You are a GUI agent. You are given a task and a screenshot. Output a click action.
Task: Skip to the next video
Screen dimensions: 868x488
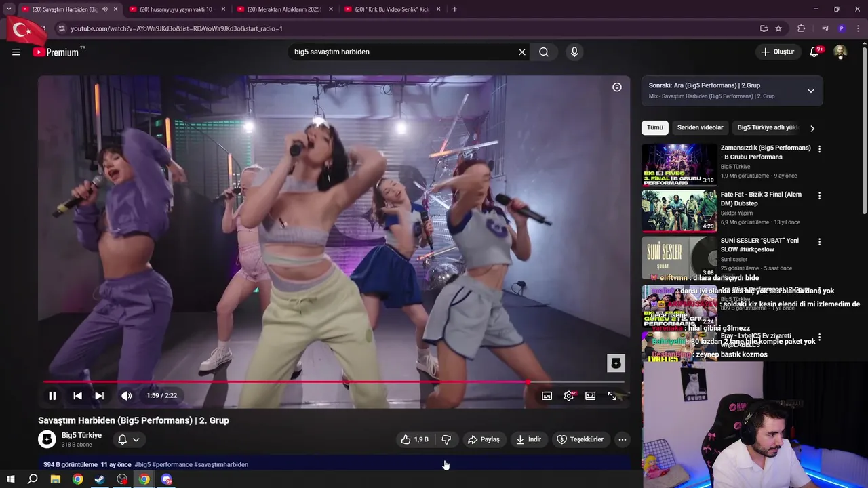click(99, 396)
